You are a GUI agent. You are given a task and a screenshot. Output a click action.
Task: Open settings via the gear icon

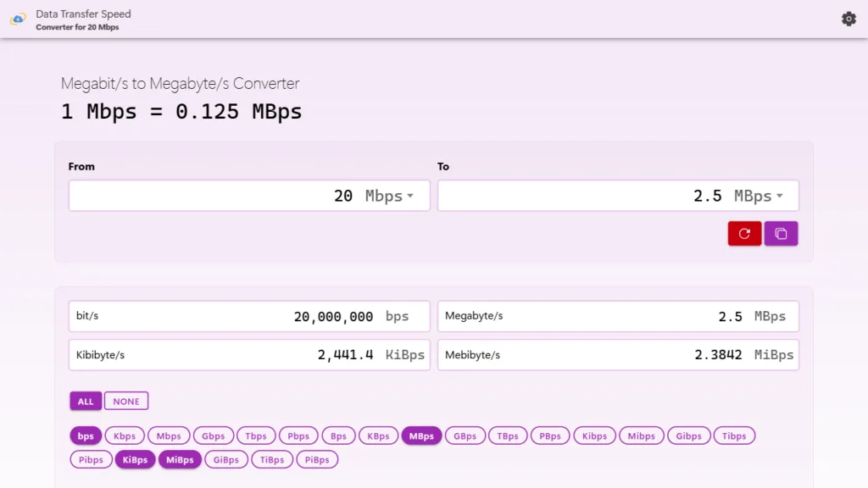point(849,19)
